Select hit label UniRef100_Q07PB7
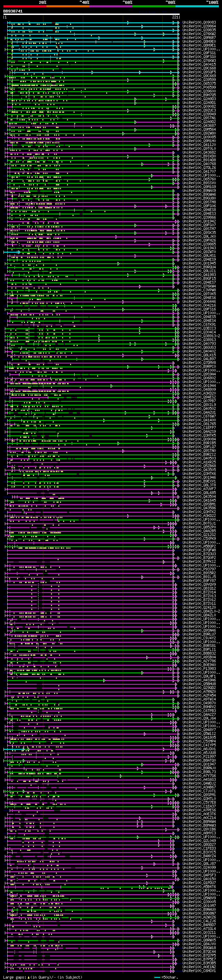222x980 pixels. 199,401
